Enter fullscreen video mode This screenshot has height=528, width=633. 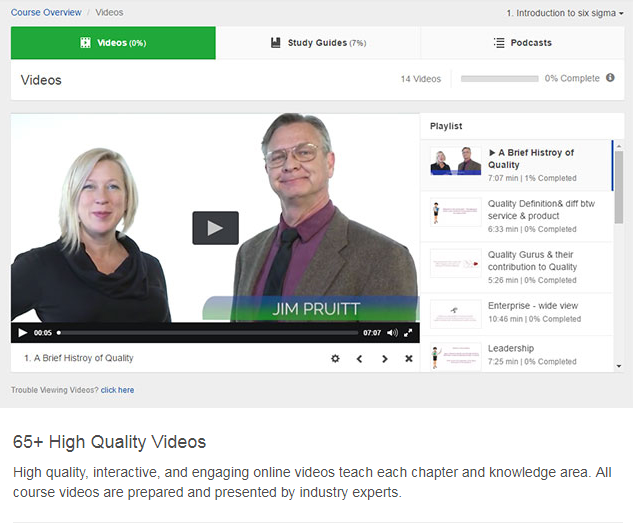(x=408, y=333)
